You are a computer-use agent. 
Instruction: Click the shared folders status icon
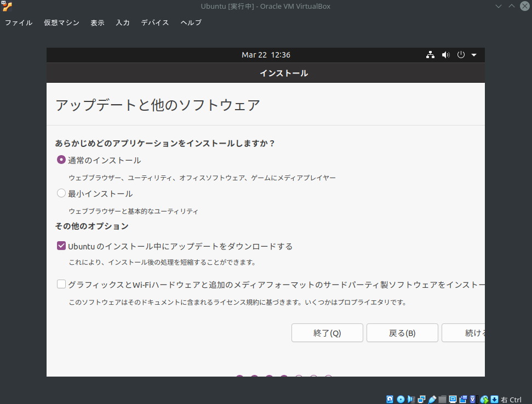(x=443, y=400)
